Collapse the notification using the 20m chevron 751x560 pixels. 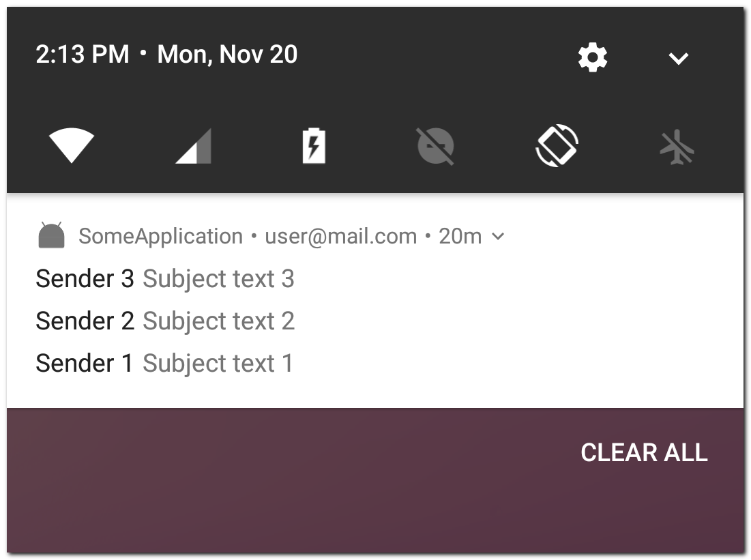pyautogui.click(x=499, y=237)
